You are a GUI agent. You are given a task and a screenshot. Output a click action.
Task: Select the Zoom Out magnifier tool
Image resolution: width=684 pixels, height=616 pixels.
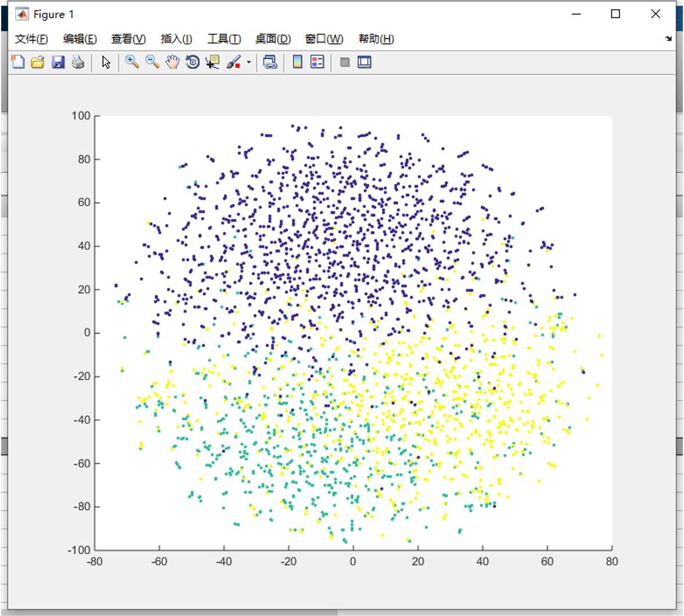pyautogui.click(x=152, y=62)
